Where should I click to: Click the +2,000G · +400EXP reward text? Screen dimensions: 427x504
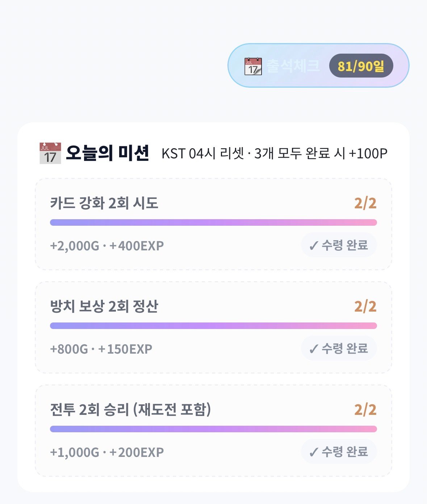pos(107,246)
